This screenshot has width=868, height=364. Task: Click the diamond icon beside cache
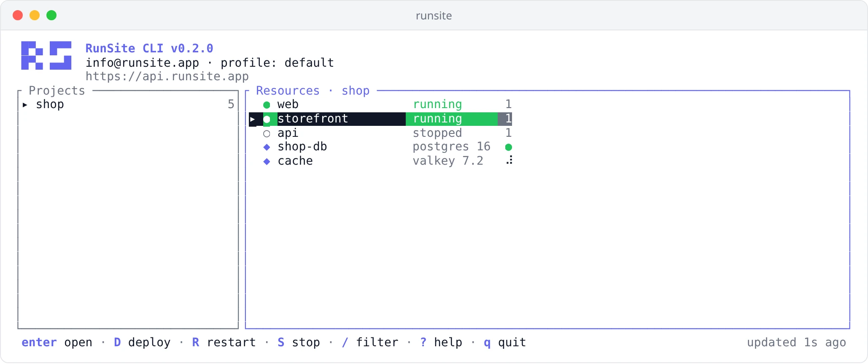[x=267, y=161]
